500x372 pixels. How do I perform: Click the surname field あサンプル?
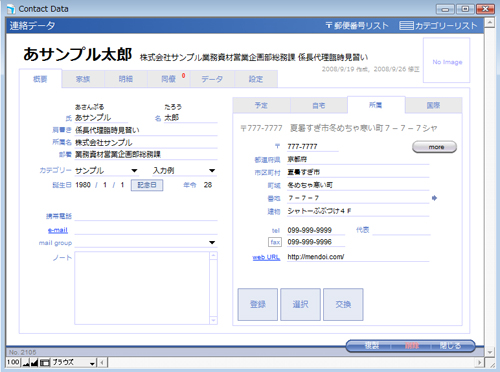(101, 118)
